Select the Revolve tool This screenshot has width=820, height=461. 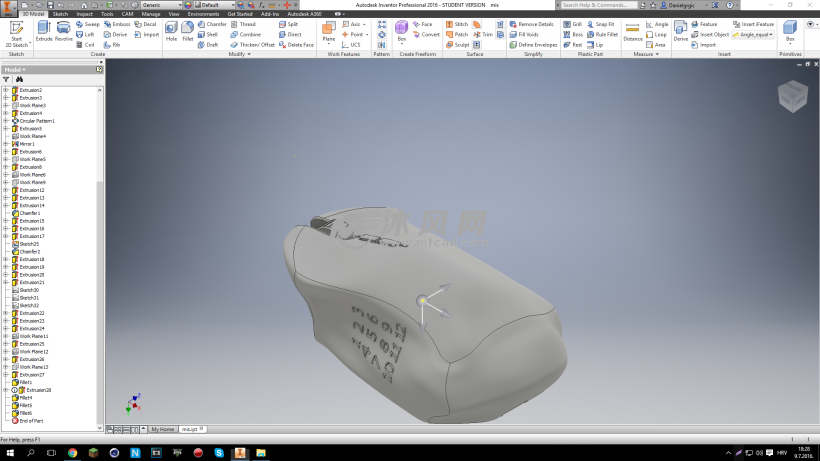click(65, 30)
